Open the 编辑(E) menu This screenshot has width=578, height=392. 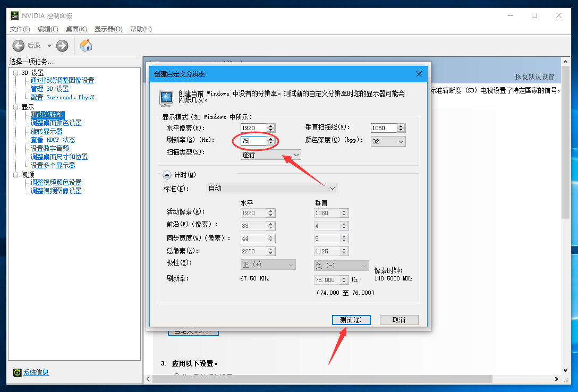[x=48, y=29]
